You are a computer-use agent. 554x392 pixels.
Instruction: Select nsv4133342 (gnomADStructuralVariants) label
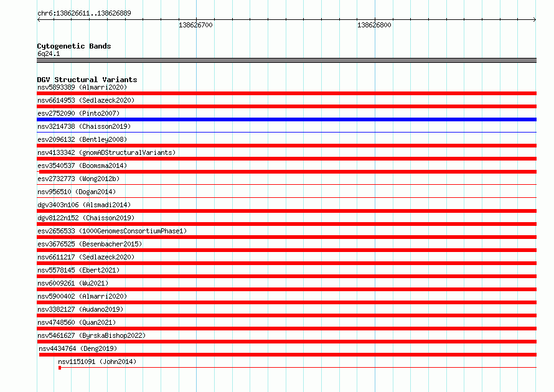pyautogui.click(x=106, y=152)
